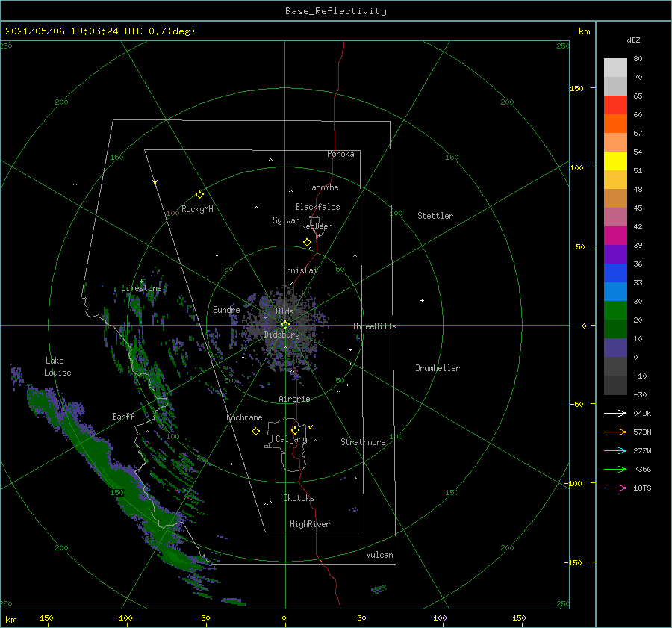672x628 pixels.
Task: Pick the light blue swatch above 30 dBZ
Action: pos(615,291)
